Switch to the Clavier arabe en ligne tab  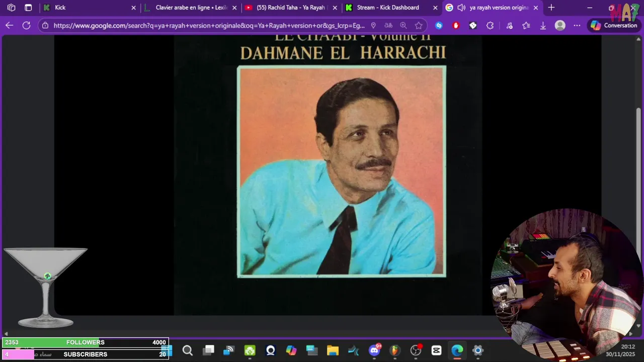tap(191, 8)
